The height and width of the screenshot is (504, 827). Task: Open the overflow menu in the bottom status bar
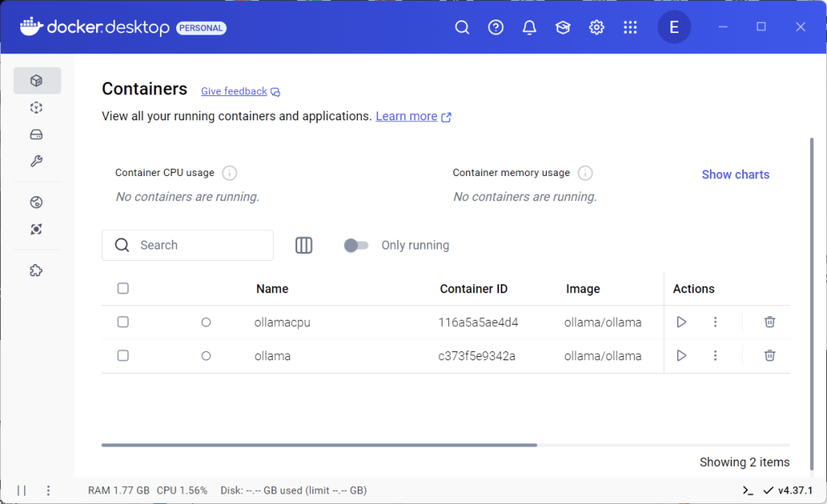click(48, 489)
